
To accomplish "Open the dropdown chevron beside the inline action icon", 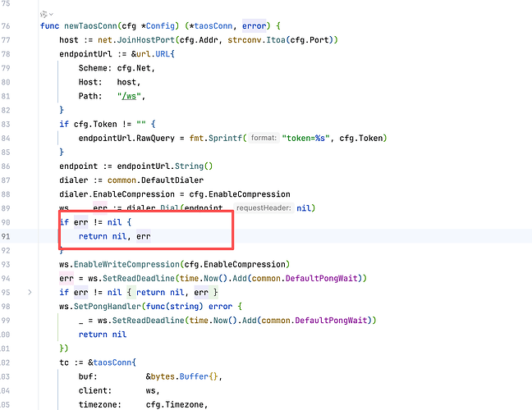I will 53,15.
